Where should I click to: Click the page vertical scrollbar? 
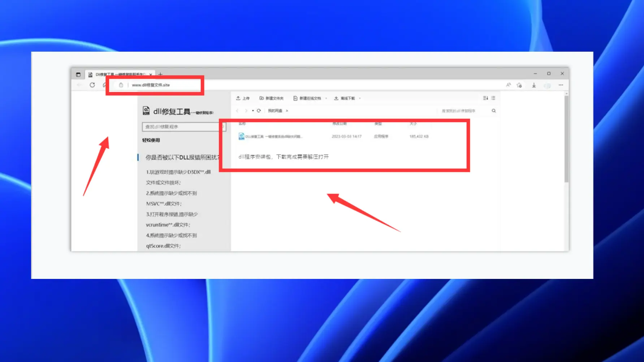(x=566, y=139)
